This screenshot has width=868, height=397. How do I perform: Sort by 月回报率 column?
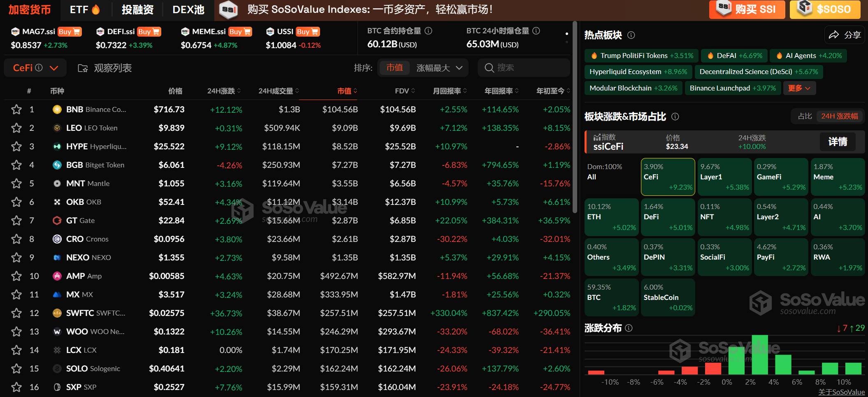coord(450,91)
